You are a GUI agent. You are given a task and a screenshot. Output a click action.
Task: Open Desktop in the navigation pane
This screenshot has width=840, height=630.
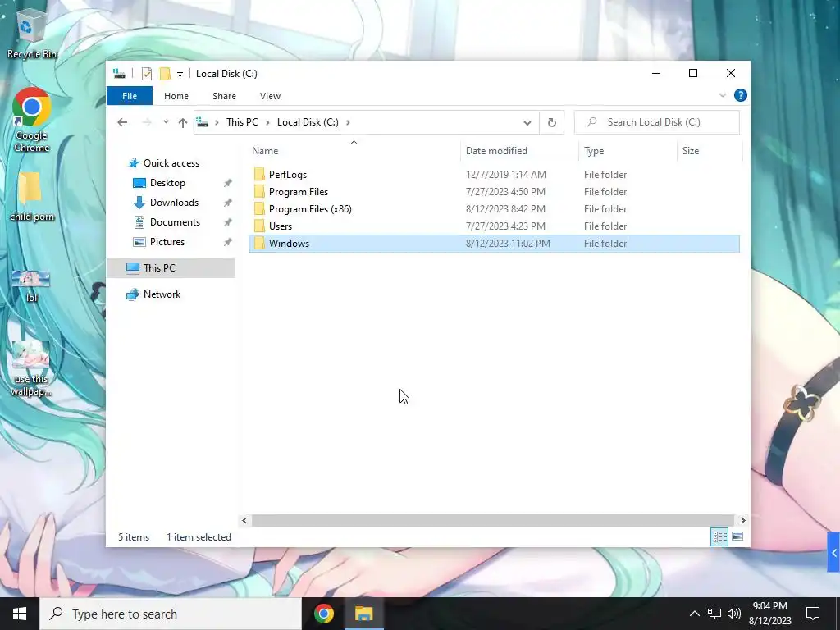[x=167, y=183]
